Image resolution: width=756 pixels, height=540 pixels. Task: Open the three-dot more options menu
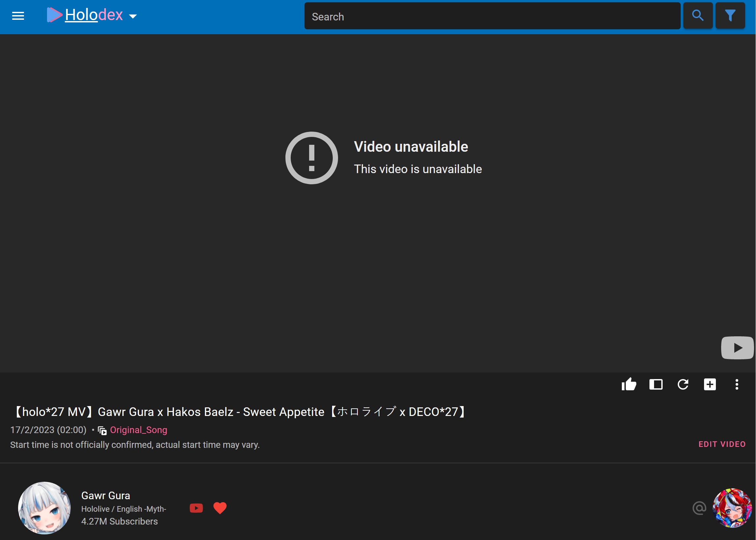[x=737, y=385]
